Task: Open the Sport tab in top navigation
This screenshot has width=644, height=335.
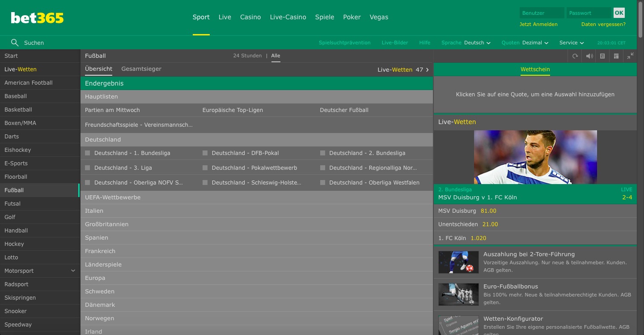Action: (201, 17)
